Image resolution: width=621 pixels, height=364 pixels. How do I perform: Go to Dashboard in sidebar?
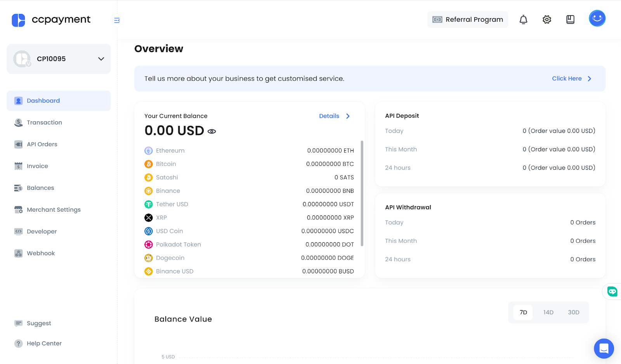pyautogui.click(x=59, y=101)
